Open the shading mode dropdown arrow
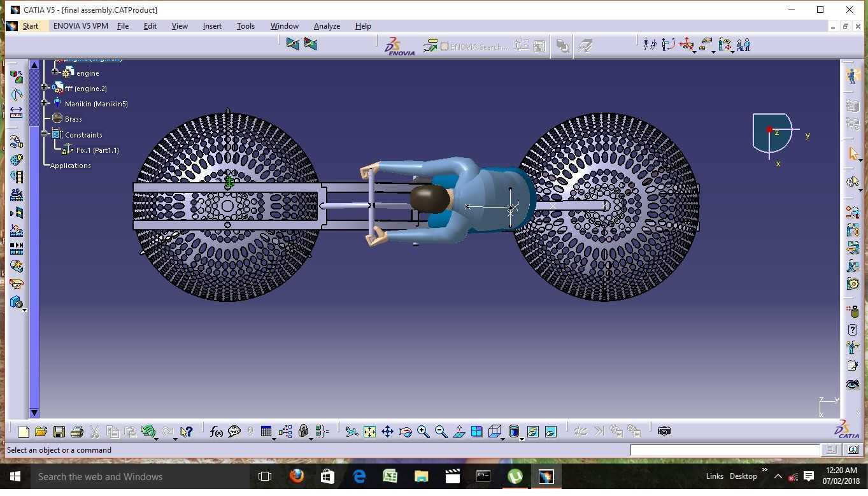This screenshot has height=496, width=868. click(x=522, y=439)
